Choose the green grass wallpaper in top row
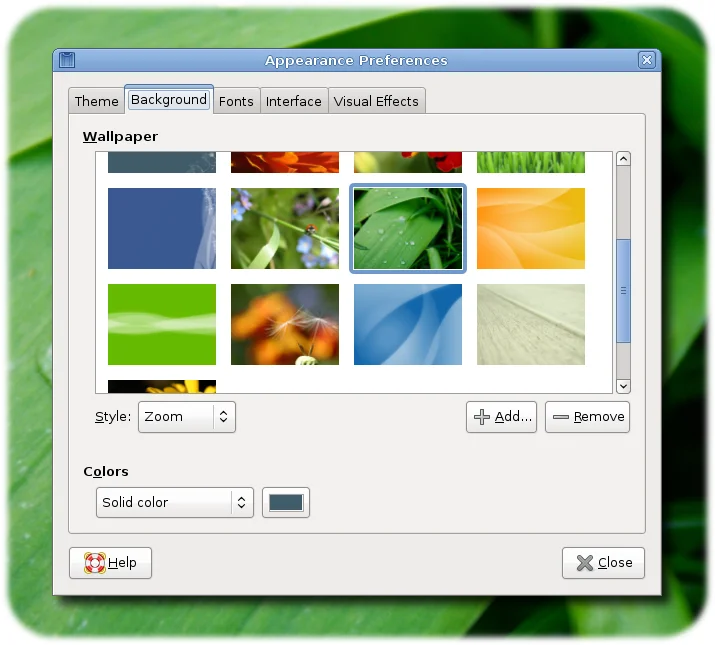Viewport: 715px width, 645px height. click(531, 162)
